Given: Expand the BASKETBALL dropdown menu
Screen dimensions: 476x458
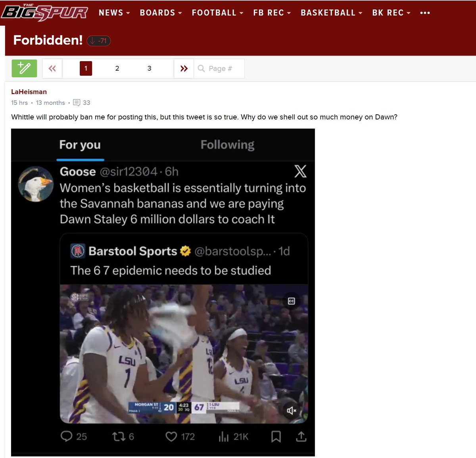Looking at the screenshot, I should pos(331,13).
